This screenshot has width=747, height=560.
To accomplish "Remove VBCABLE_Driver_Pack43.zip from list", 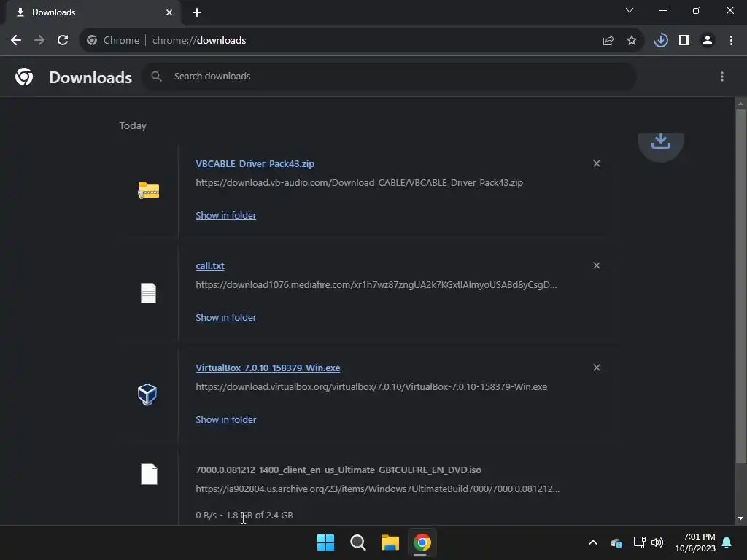I will [x=597, y=163].
